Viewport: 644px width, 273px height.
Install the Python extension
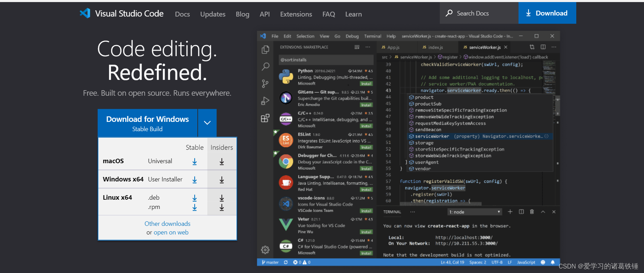(366, 84)
